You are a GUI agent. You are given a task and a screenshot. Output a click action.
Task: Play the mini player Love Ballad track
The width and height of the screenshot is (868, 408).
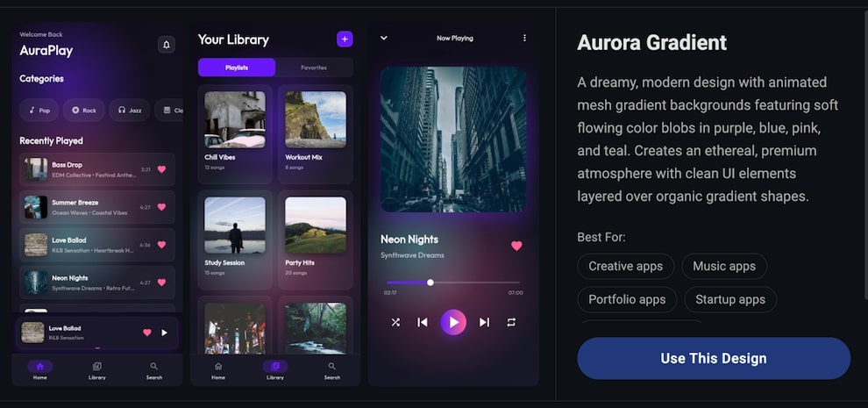165,333
